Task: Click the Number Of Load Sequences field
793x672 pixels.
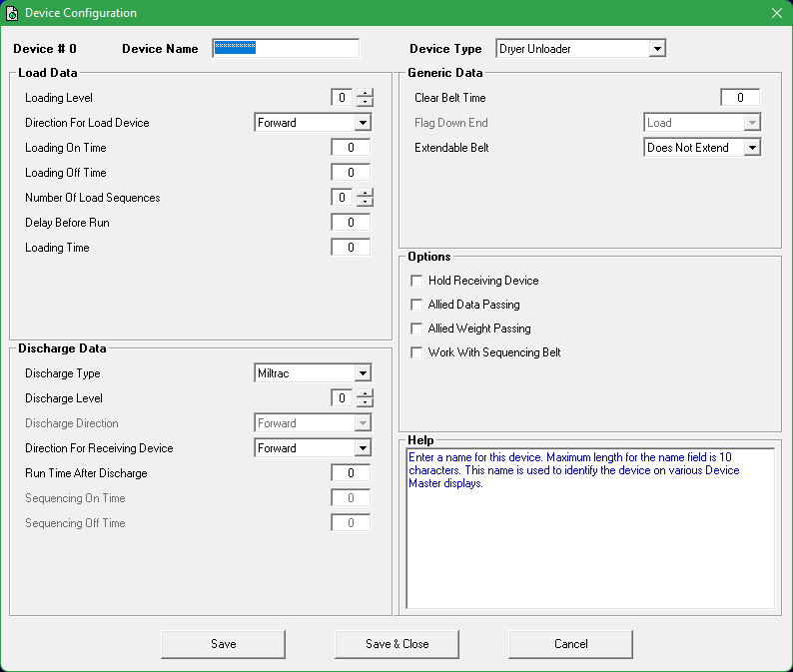Action: coord(343,197)
